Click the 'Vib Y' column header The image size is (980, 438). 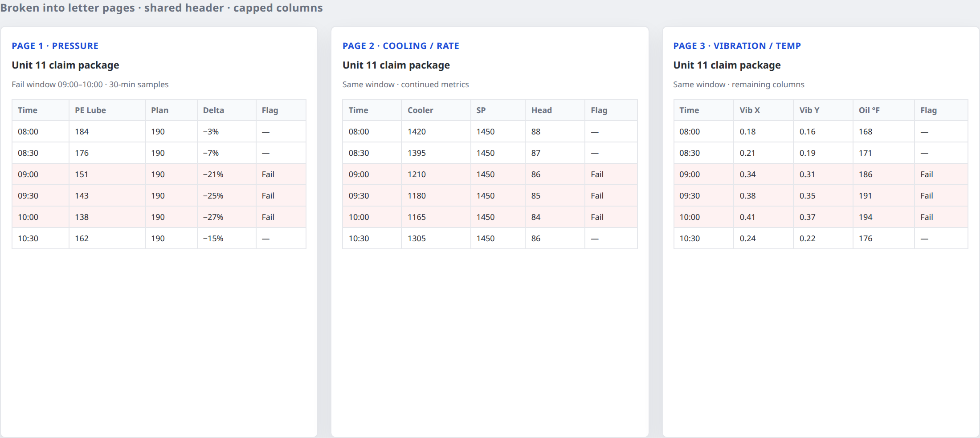tap(823, 110)
